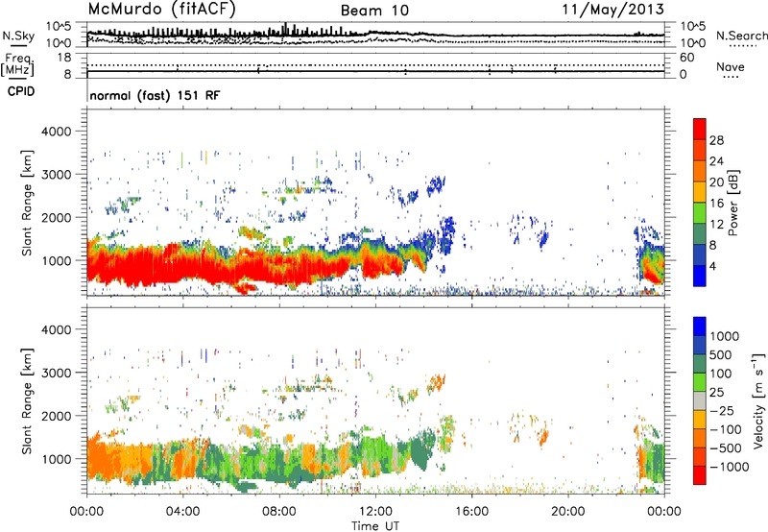
Task: Click the 20:00 time axis label
Action: pos(567,512)
